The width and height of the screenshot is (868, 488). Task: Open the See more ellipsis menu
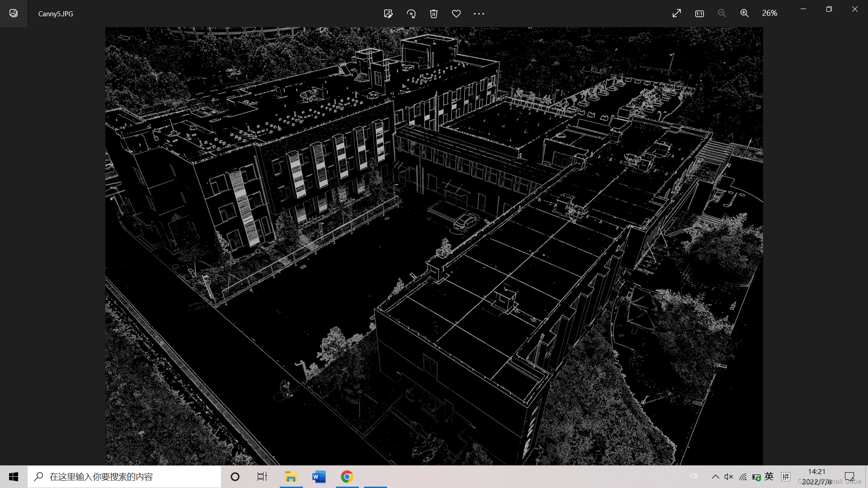pos(479,14)
